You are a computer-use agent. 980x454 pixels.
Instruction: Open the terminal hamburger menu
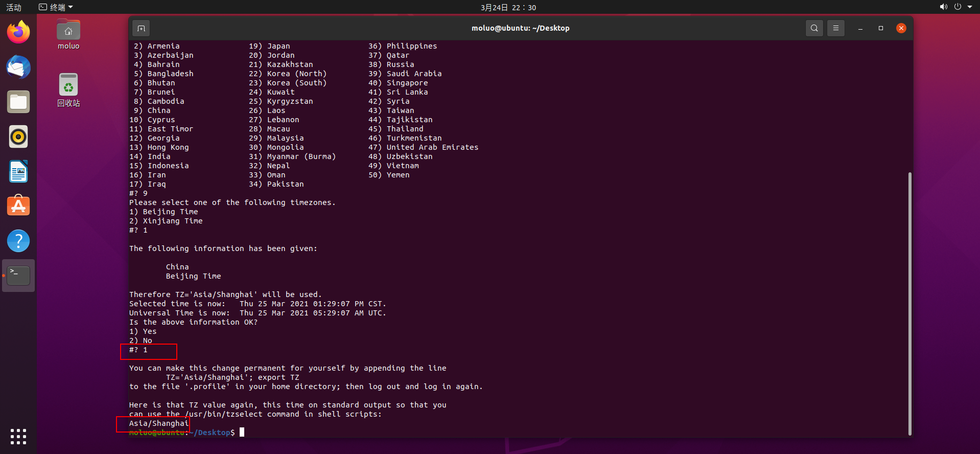click(x=836, y=28)
